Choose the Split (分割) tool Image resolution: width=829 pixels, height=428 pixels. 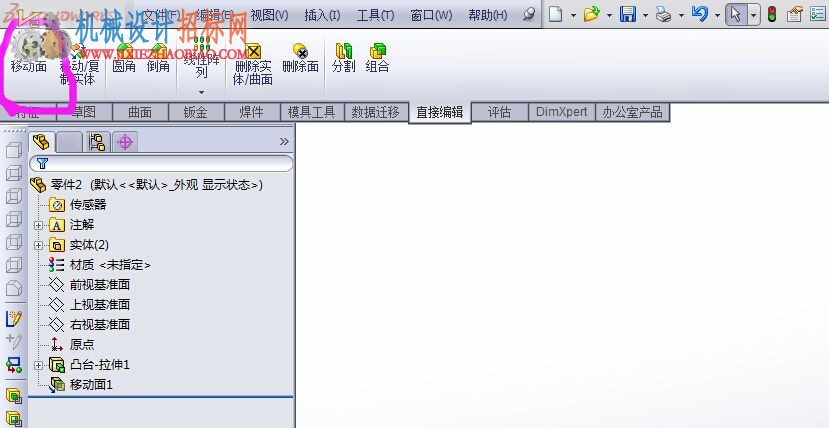pyautogui.click(x=344, y=58)
